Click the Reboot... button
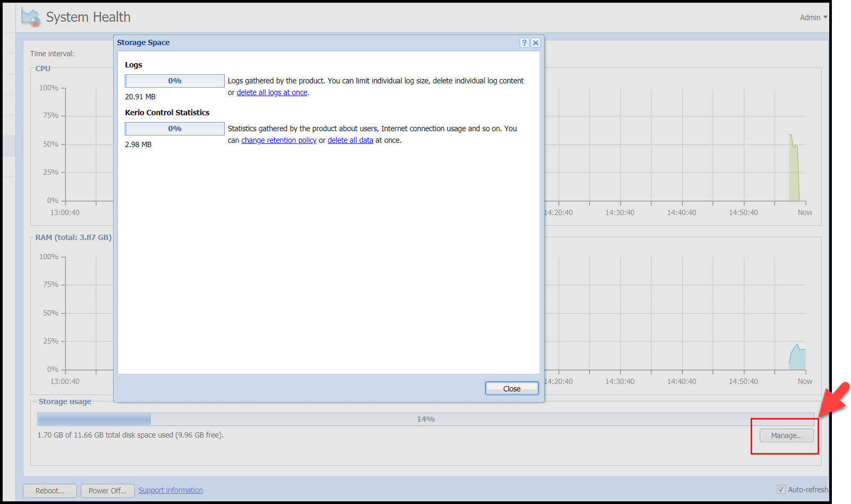This screenshot has width=851, height=504. click(x=50, y=491)
